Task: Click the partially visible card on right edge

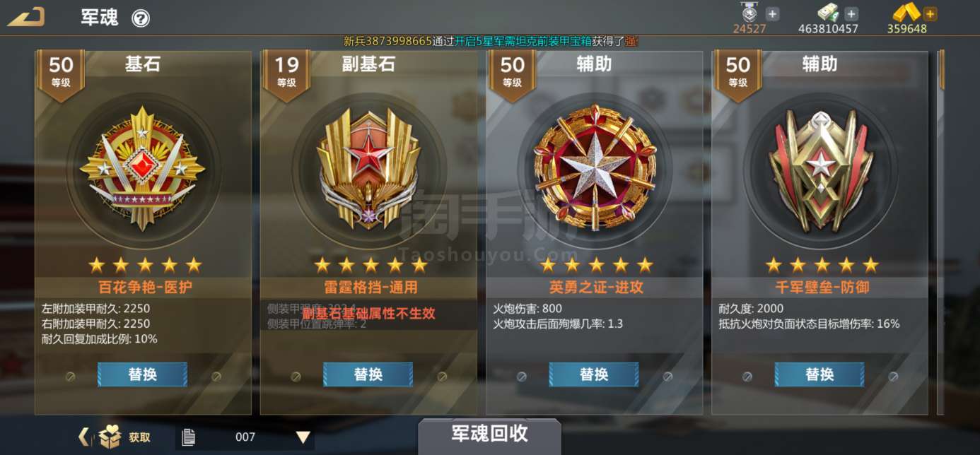Action: tap(941, 232)
